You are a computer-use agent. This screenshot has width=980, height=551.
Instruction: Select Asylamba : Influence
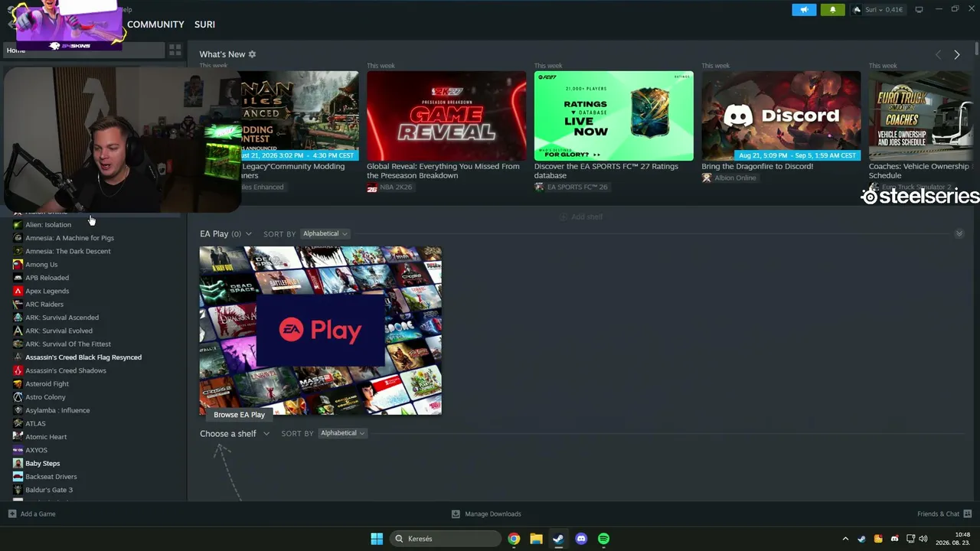(57, 410)
